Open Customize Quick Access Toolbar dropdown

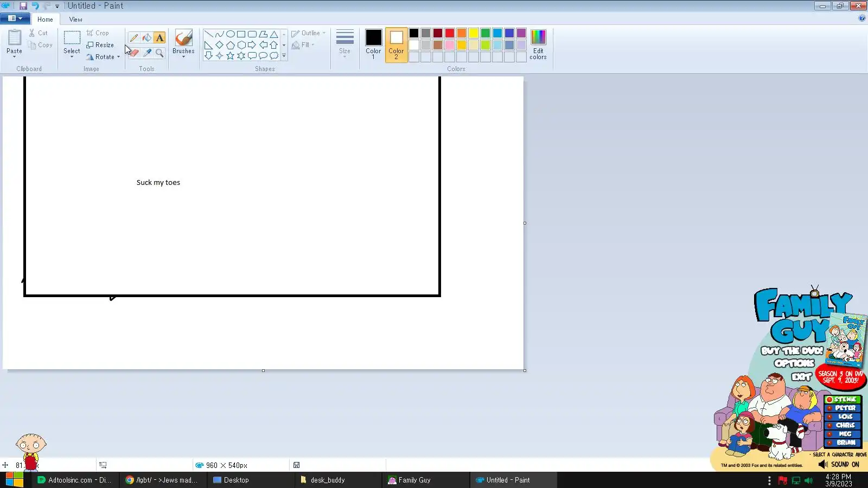pos(57,7)
